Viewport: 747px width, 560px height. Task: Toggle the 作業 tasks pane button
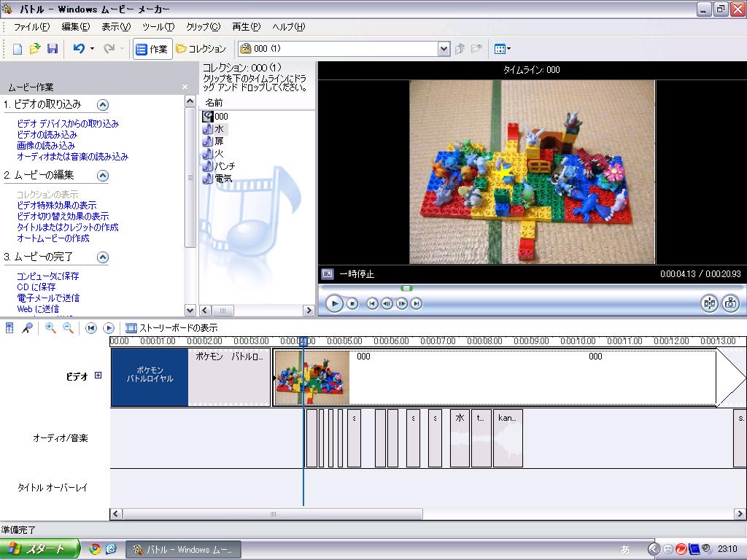(152, 49)
